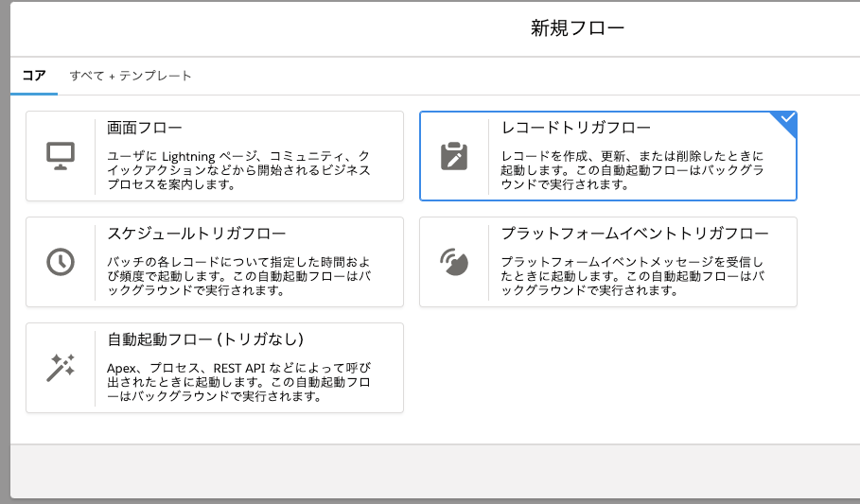
Task: Select the レコードトリガフロー title
Action: tap(576, 128)
